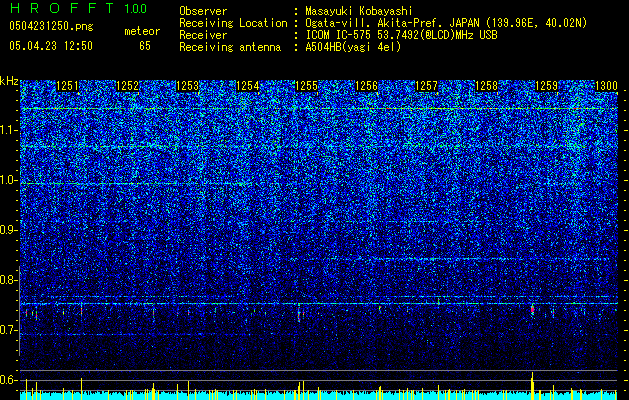Click the 0.8 kHz axis label
This screenshot has height=400, width=629.
8,280
